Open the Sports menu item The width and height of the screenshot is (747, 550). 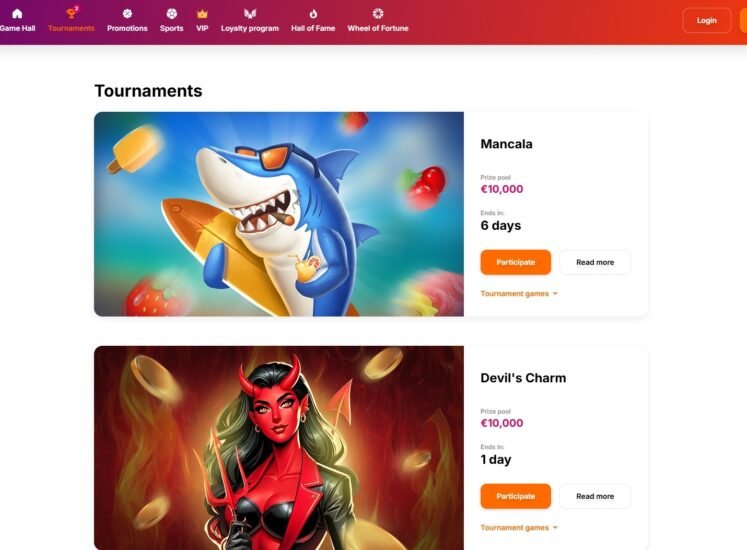click(172, 28)
